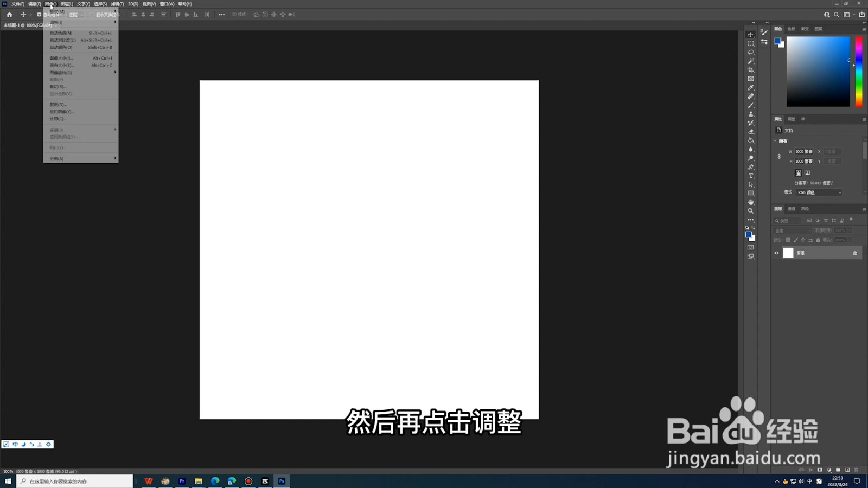This screenshot has width=868, height=488.
Task: Select the Dodge tool
Action: click(x=751, y=158)
